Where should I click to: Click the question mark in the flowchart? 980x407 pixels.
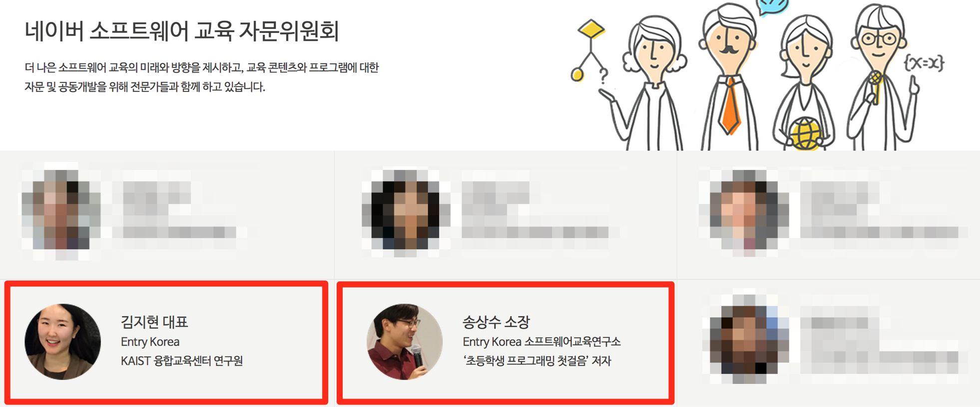[x=603, y=75]
